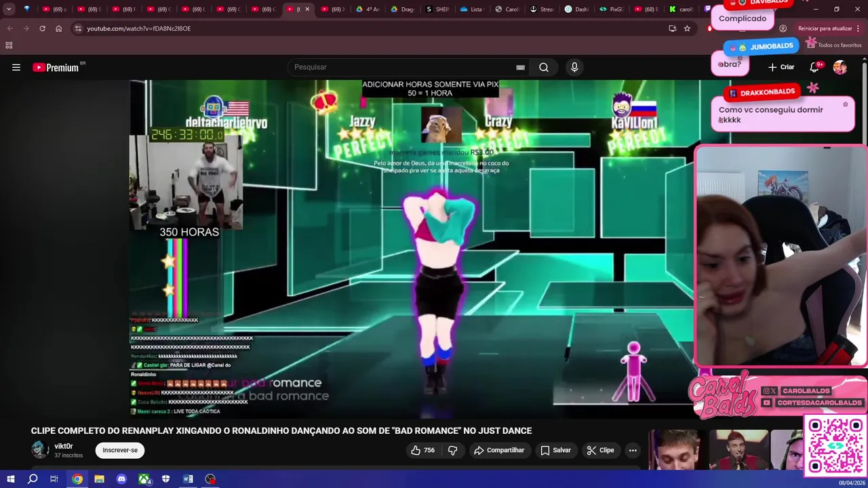Open Todos os favoritos bookmarks folder
Image resolution: width=868 pixels, height=488 pixels.
(834, 45)
